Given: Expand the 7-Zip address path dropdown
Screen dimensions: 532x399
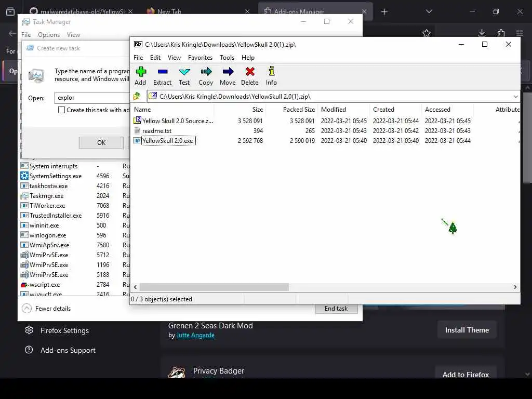Looking at the screenshot, I should (x=516, y=96).
